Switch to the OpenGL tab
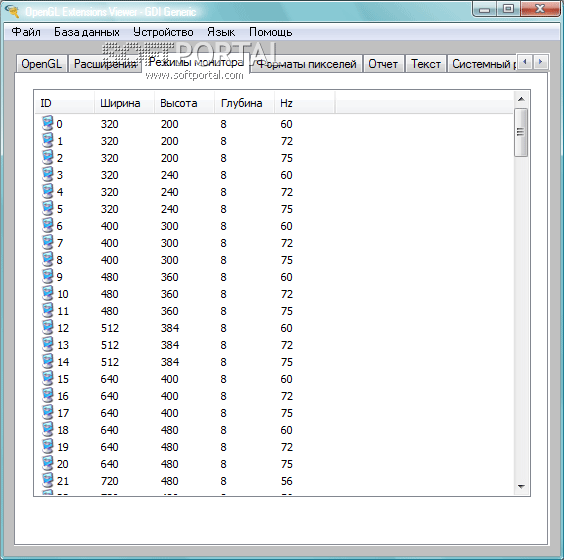 point(41,64)
